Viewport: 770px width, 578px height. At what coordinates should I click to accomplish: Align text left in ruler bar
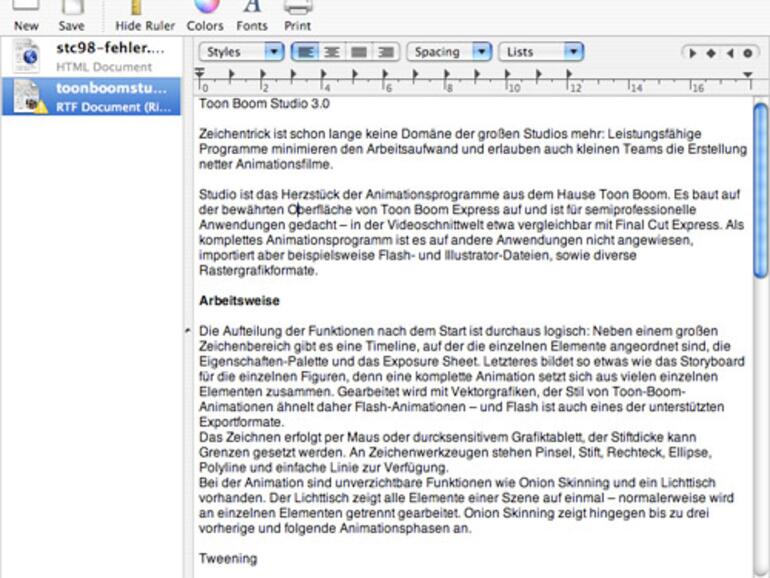click(305, 52)
